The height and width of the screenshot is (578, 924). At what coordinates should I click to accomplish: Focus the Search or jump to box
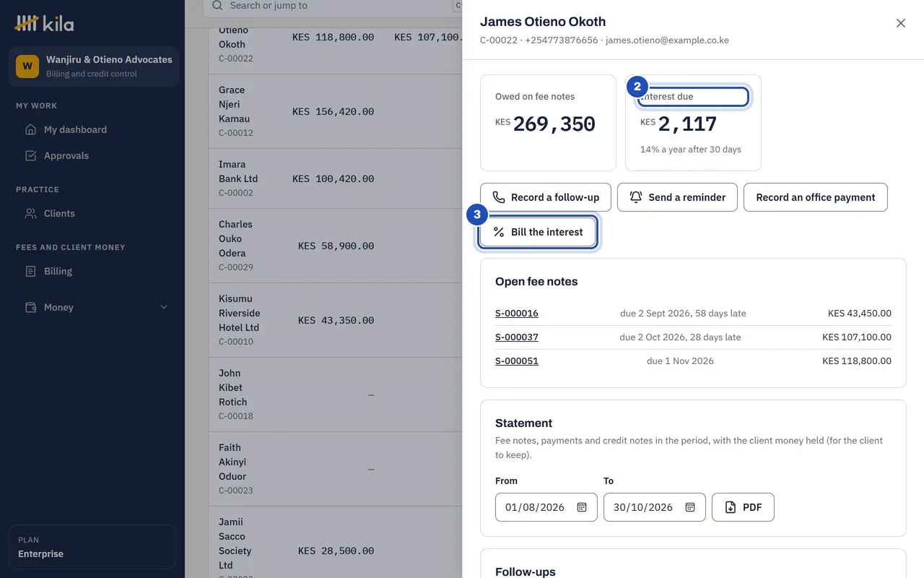point(332,6)
